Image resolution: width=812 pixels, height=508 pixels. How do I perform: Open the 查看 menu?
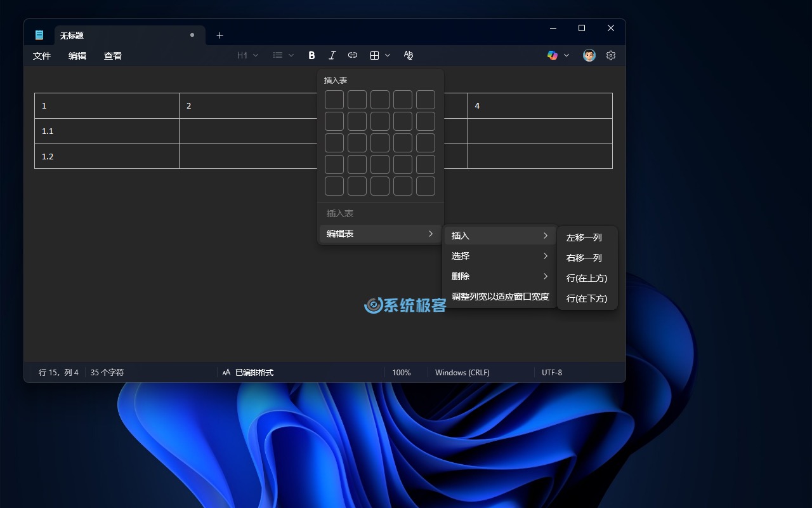click(113, 56)
